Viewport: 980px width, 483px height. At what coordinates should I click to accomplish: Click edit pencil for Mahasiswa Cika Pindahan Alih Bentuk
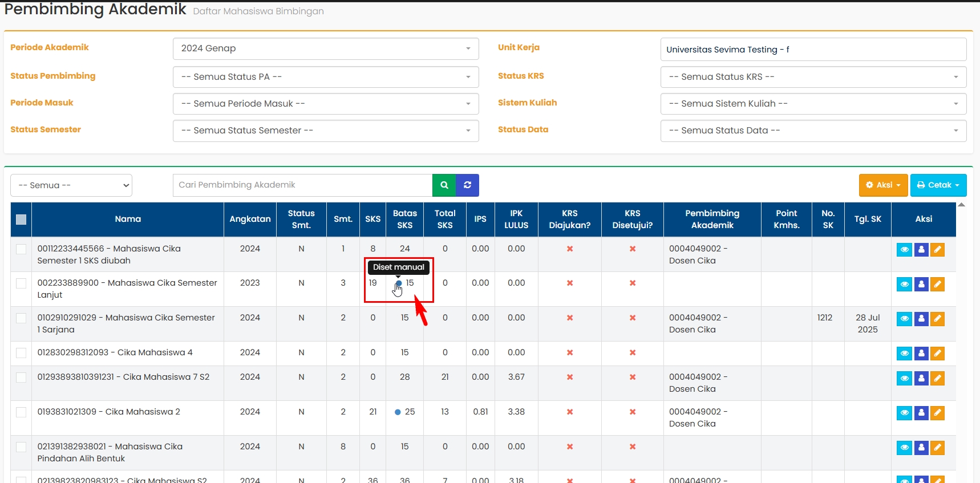(x=937, y=448)
